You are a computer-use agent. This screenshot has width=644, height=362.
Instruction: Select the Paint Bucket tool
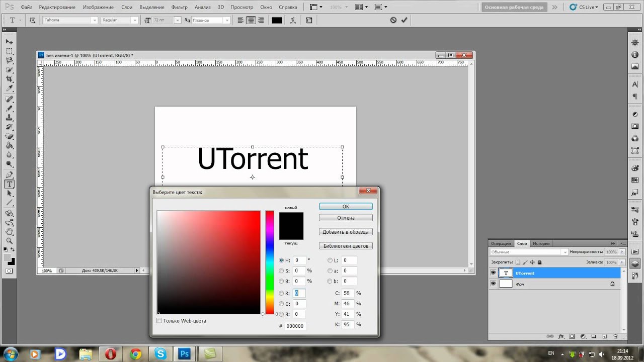[x=10, y=146]
